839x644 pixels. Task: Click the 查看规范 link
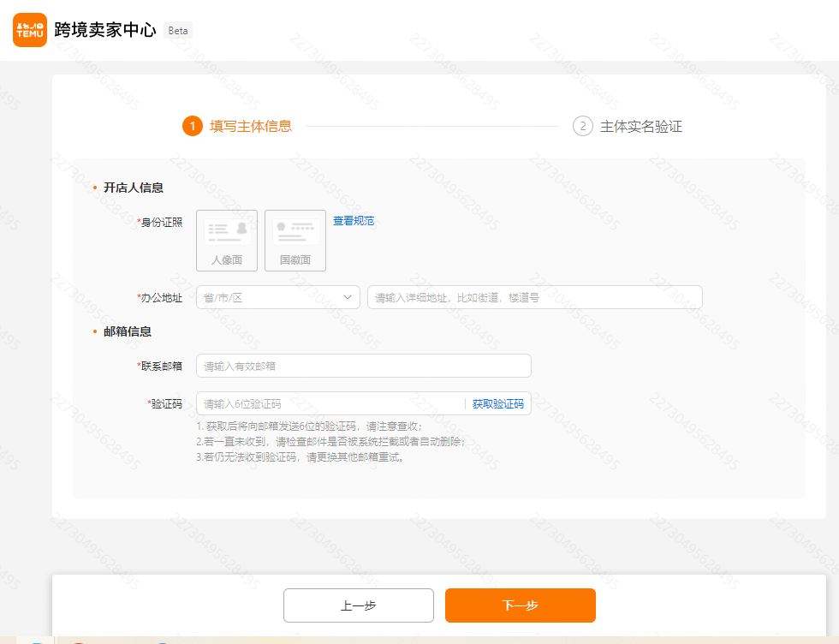click(x=354, y=220)
